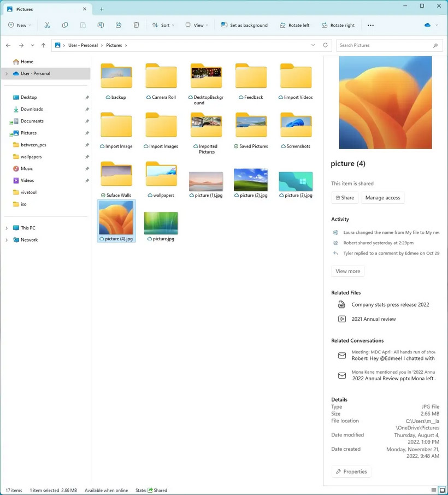Open iso folder in sidebar
The height and width of the screenshot is (495, 448).
click(x=20, y=204)
